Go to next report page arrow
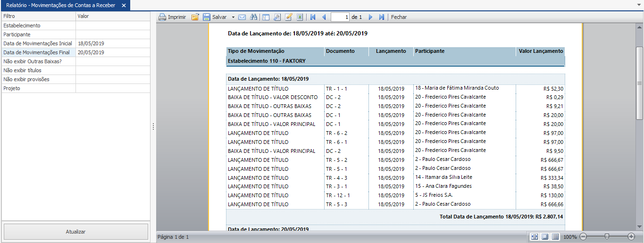 pos(370,17)
